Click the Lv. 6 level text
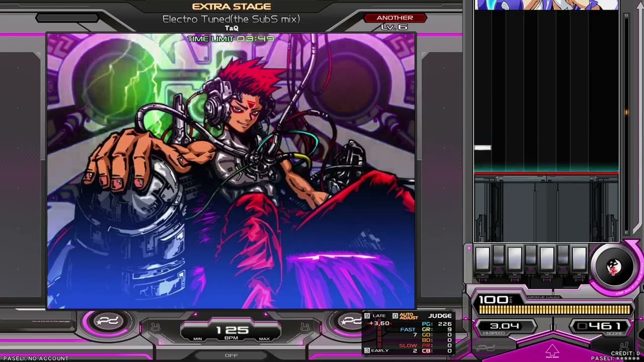The height and width of the screenshot is (362, 644). [394, 27]
